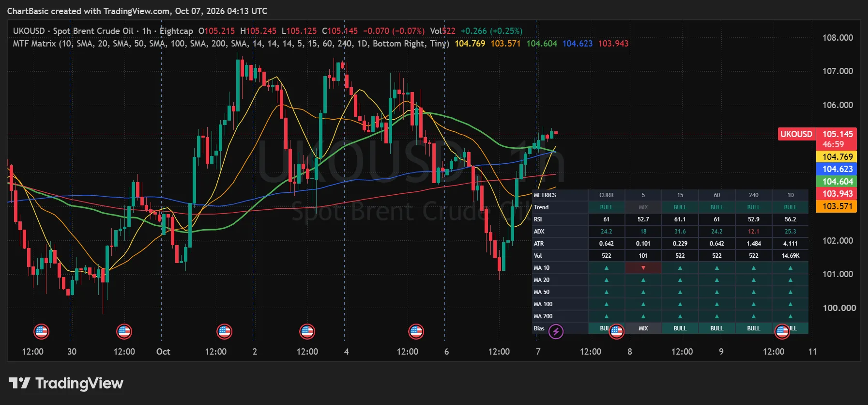Click the MIX cell in the Trend row
868x405 pixels.
click(x=643, y=207)
